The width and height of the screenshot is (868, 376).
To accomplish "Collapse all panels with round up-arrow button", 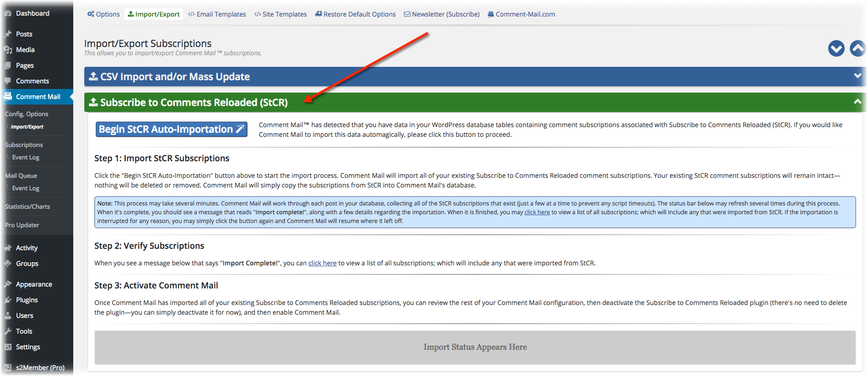I will (858, 48).
